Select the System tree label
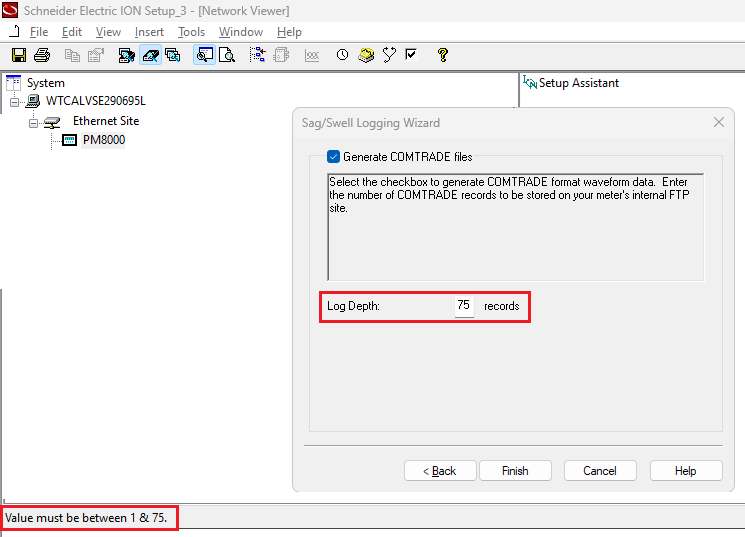745x537 pixels. 46,83
